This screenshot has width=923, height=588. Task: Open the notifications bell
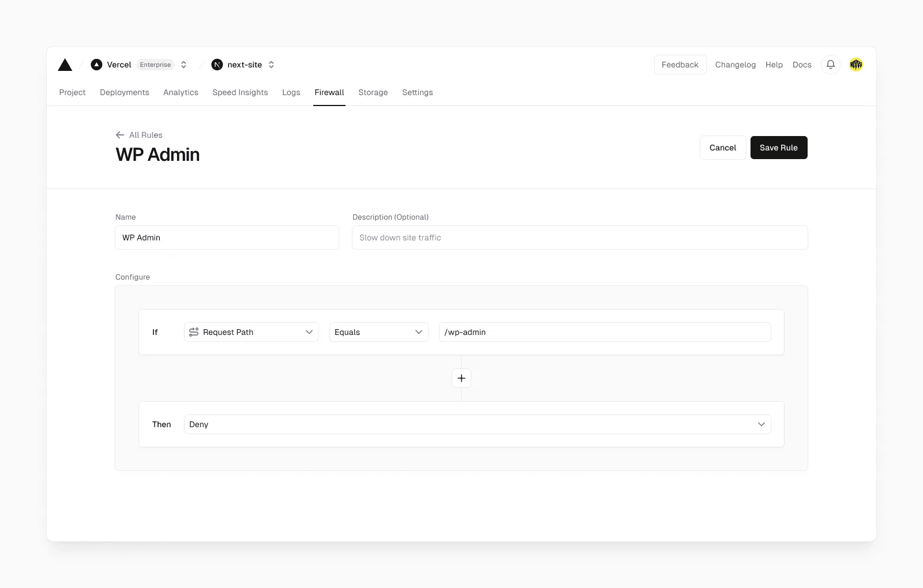click(830, 65)
